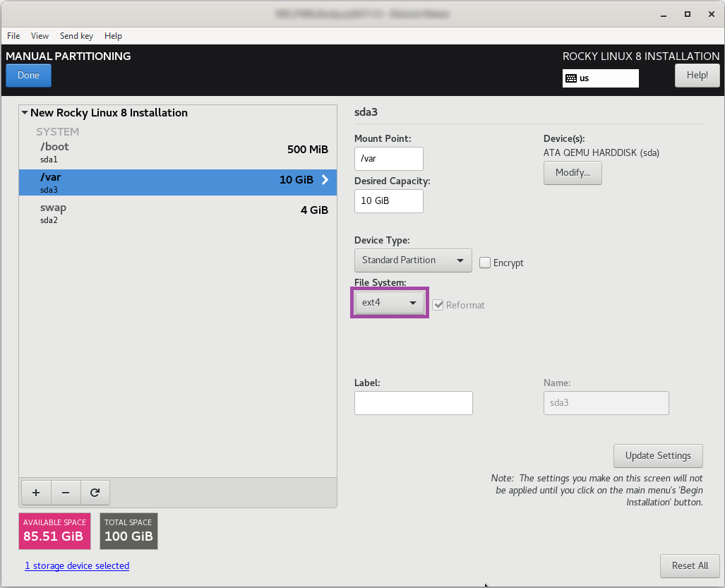Maximize the virtual machine window
The height and width of the screenshot is (588, 725).
[688, 14]
